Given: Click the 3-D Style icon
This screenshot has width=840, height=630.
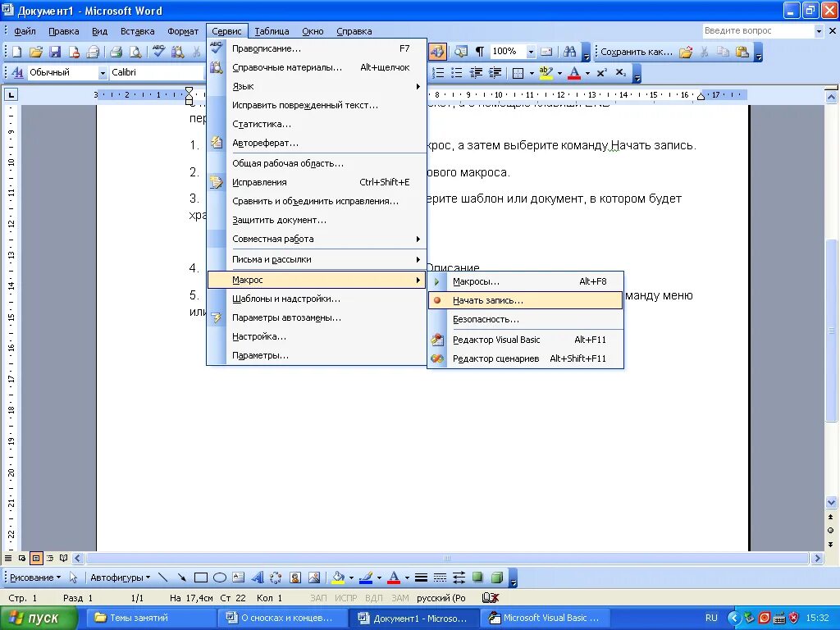Looking at the screenshot, I should (x=497, y=577).
